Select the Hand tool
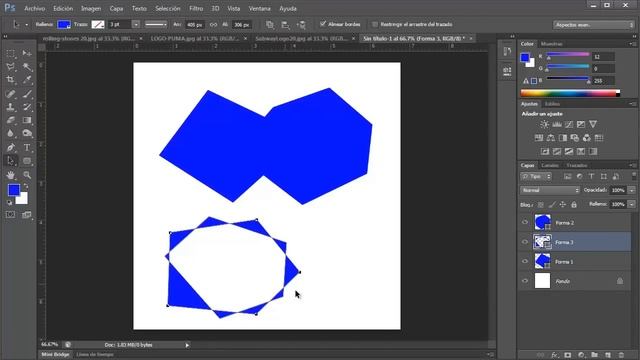The width and height of the screenshot is (640, 360). click(11, 175)
